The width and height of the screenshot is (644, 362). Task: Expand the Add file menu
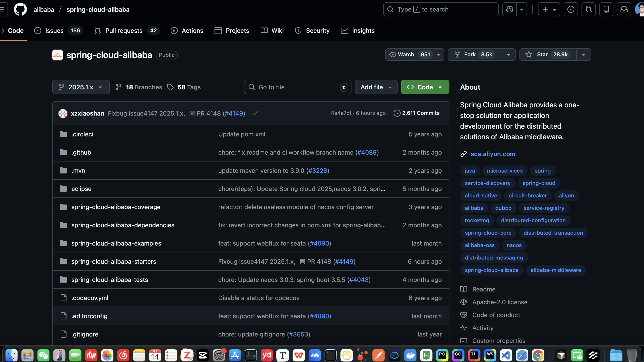click(376, 87)
